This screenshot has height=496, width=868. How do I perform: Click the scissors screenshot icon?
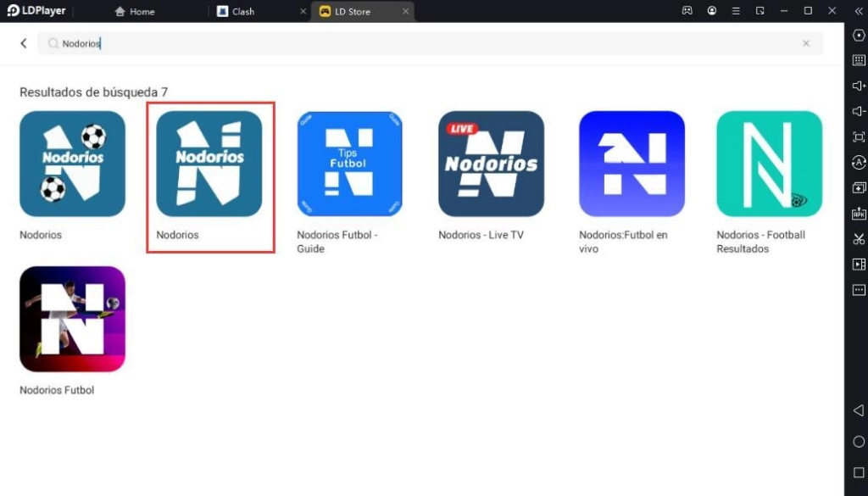859,239
